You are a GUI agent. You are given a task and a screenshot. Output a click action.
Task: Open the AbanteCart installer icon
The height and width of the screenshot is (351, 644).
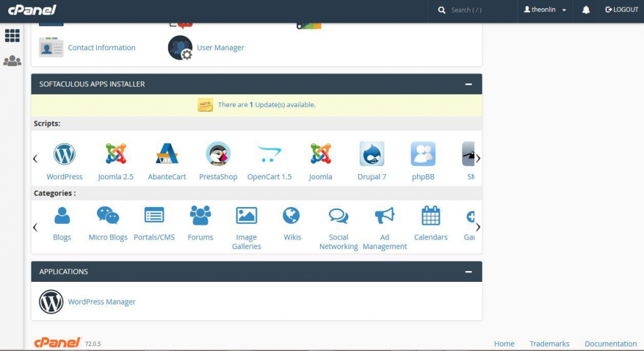[x=167, y=154]
